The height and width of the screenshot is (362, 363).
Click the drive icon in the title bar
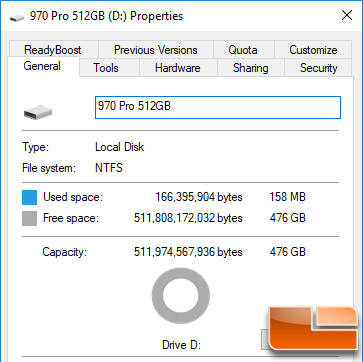17,17
